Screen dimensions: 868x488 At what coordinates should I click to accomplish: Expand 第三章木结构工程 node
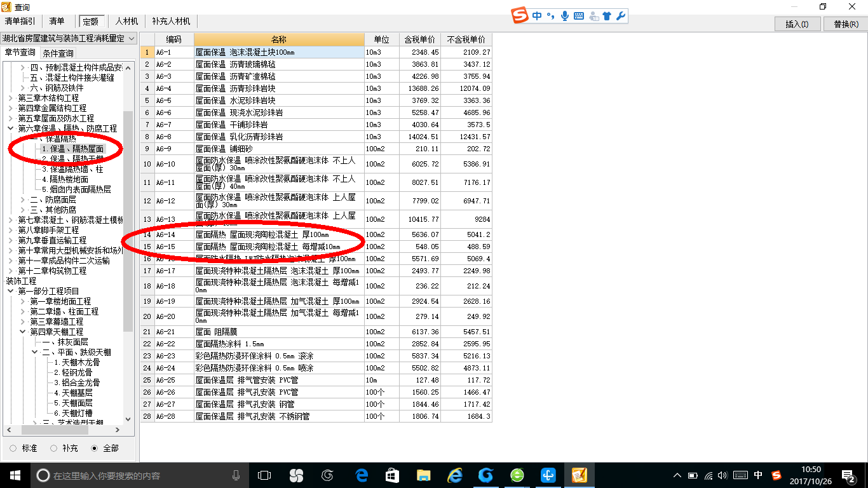coord(11,98)
